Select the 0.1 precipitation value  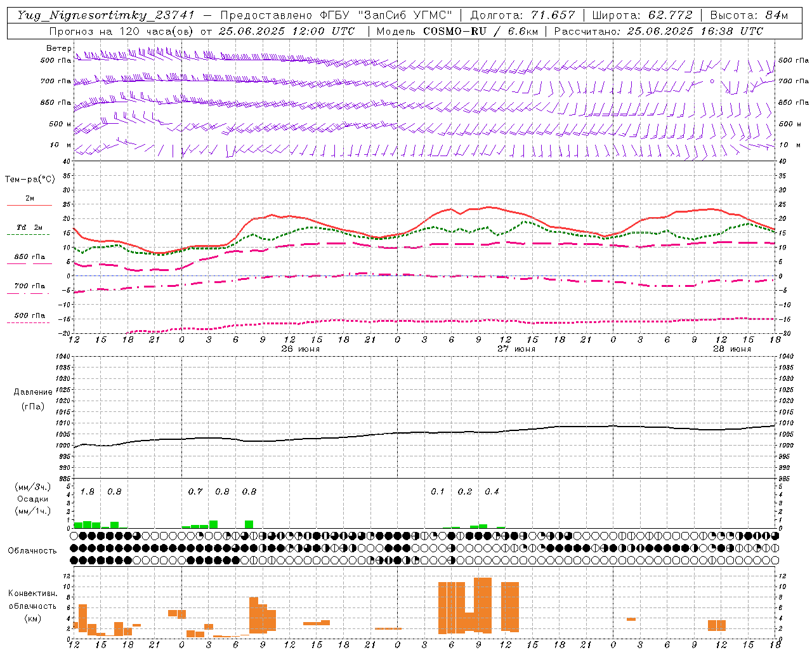tap(438, 492)
